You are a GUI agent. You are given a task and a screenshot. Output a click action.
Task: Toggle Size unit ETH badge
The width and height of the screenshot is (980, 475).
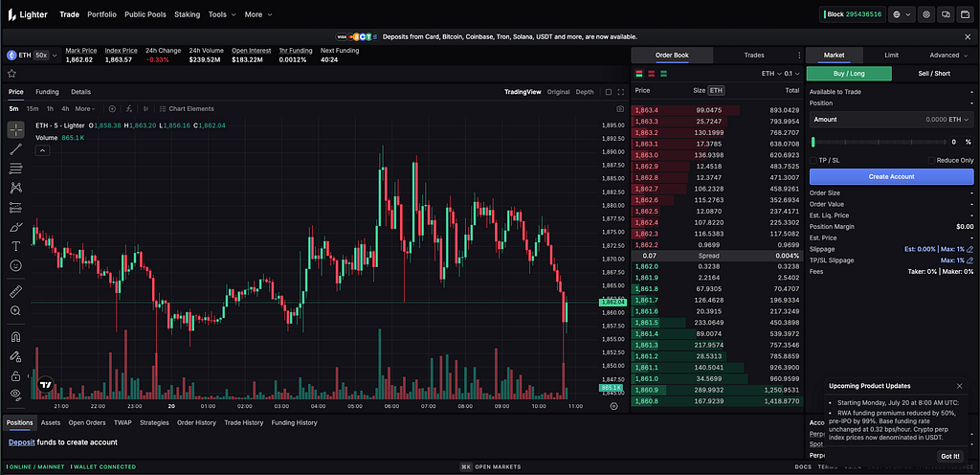point(716,90)
